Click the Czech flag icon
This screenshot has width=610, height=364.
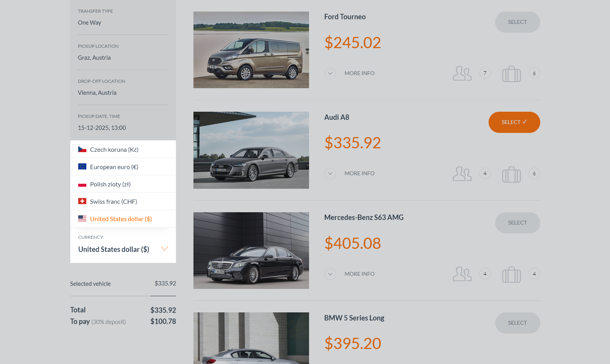tap(82, 149)
